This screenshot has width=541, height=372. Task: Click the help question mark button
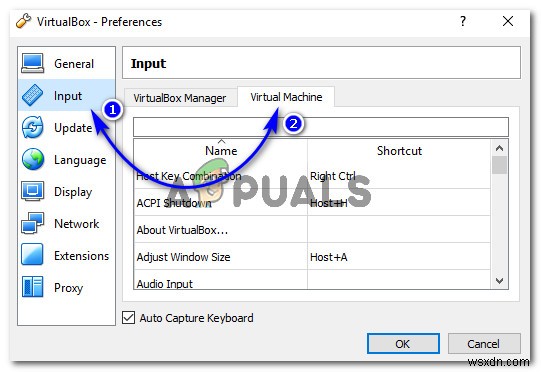(463, 21)
